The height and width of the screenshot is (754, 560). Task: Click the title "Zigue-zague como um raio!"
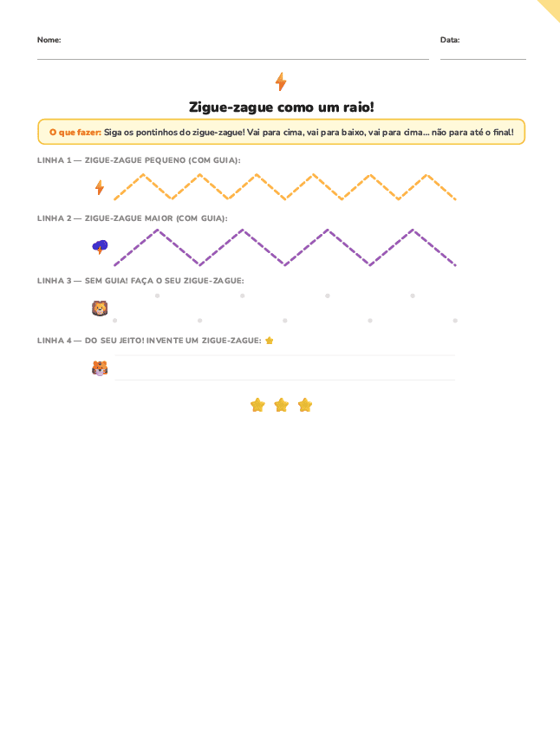click(281, 107)
